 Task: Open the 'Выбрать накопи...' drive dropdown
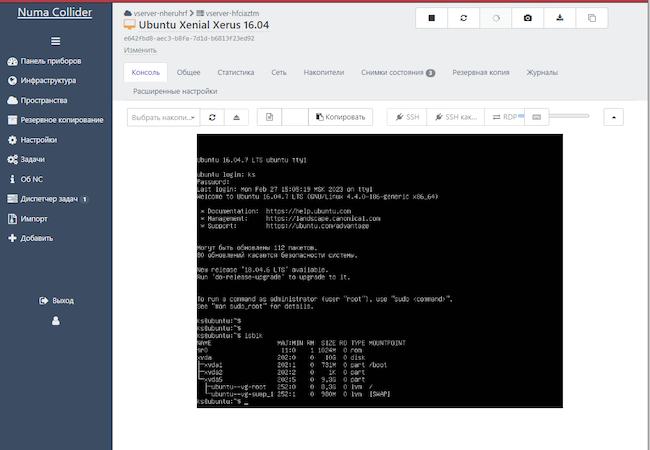[x=163, y=117]
